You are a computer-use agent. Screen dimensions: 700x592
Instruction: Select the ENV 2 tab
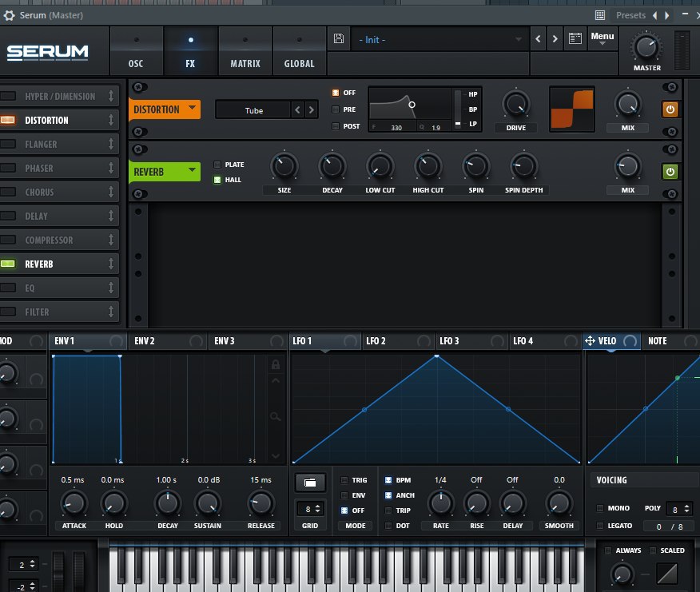(x=168, y=341)
